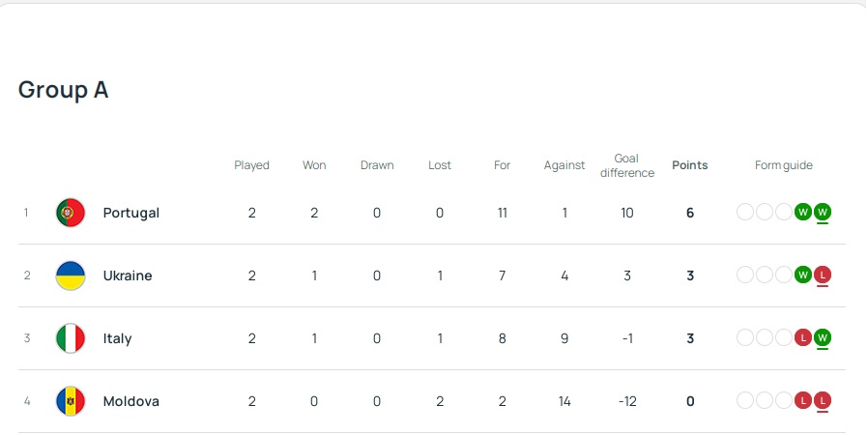Click the Portugal flag icon
The height and width of the screenshot is (435, 868).
coord(71,213)
